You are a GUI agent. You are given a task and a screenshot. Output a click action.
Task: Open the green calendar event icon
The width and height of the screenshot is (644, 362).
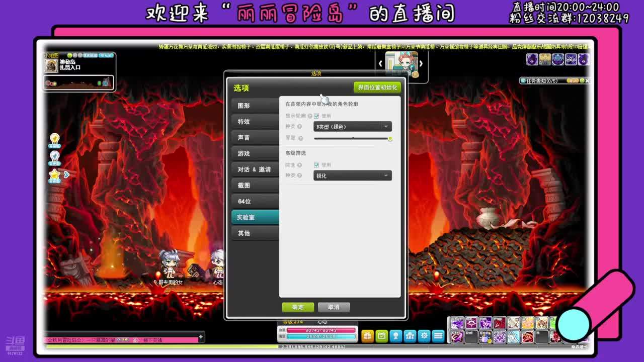pyautogui.click(x=382, y=336)
